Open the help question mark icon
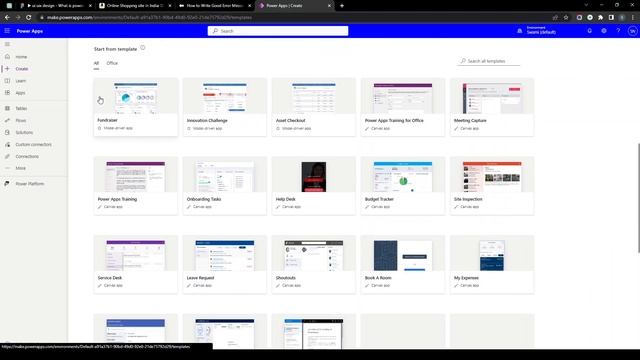The height and width of the screenshot is (360, 640). tap(618, 31)
